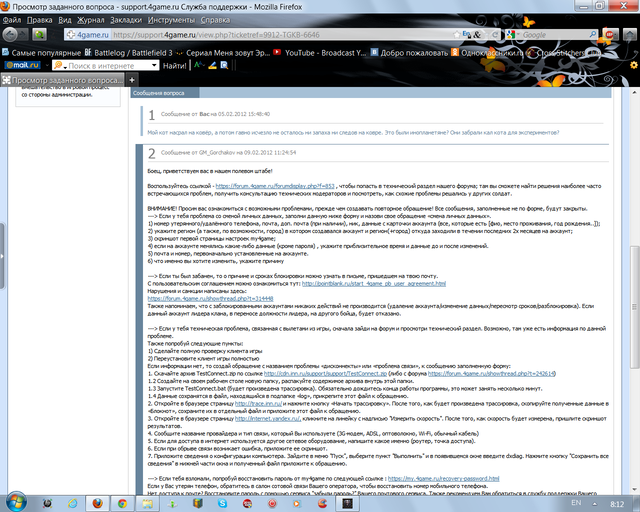Viewport: 640px width, 512px height.
Task: Click the 8:12 taskbar clock
Action: pyautogui.click(x=617, y=504)
